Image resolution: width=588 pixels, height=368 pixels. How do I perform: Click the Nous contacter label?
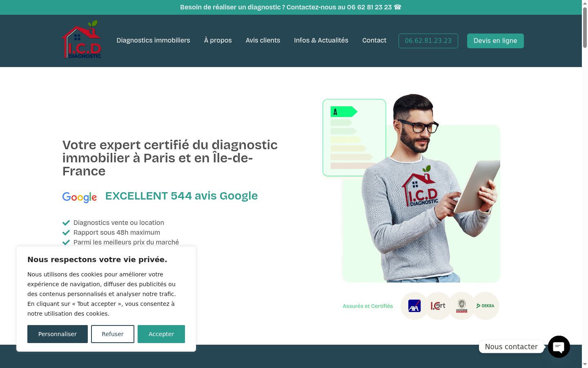[511, 347]
